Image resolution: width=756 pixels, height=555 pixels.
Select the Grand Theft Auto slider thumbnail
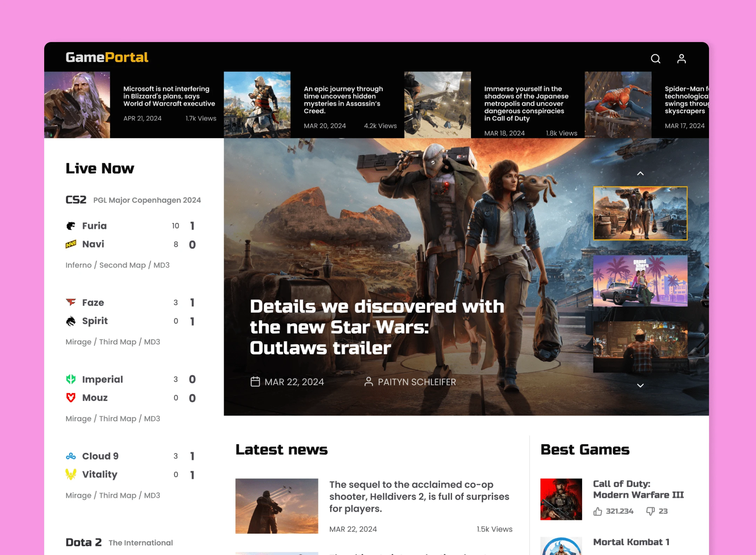point(640,281)
